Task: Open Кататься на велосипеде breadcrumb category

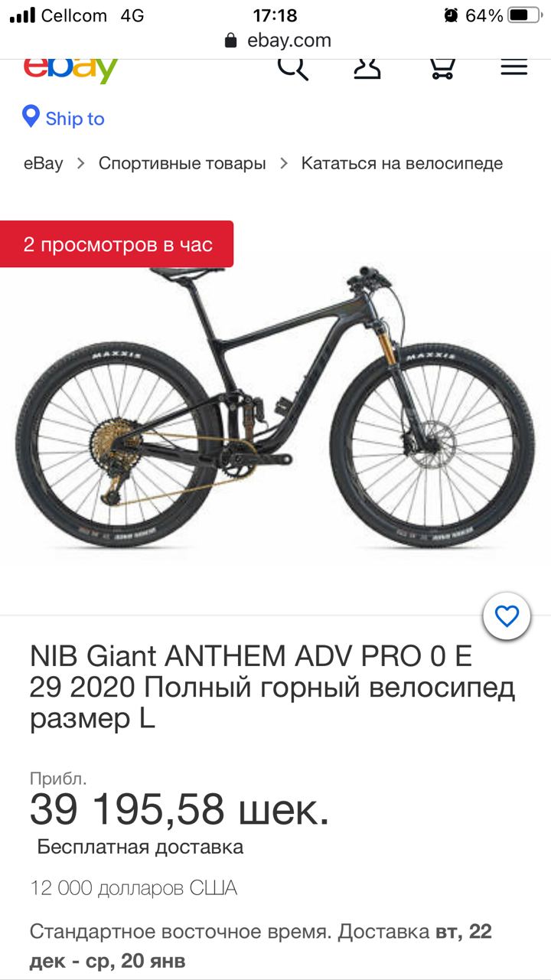Action: point(402,163)
